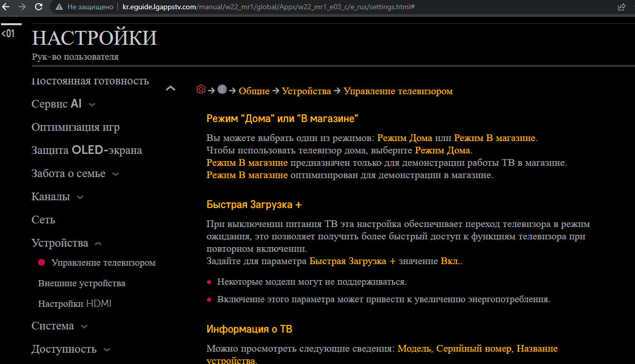
Task: Reload the page with refresh icon
Action: (39, 7)
